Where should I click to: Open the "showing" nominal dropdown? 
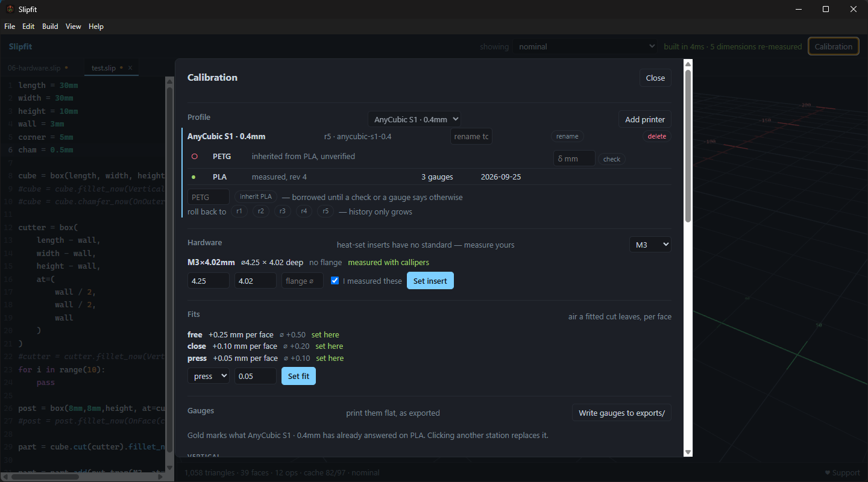tap(585, 46)
